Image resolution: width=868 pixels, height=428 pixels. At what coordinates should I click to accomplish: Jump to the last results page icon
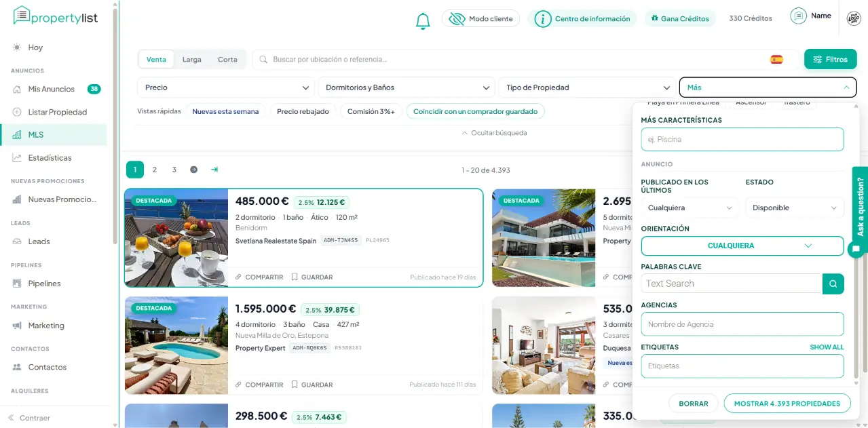[214, 170]
